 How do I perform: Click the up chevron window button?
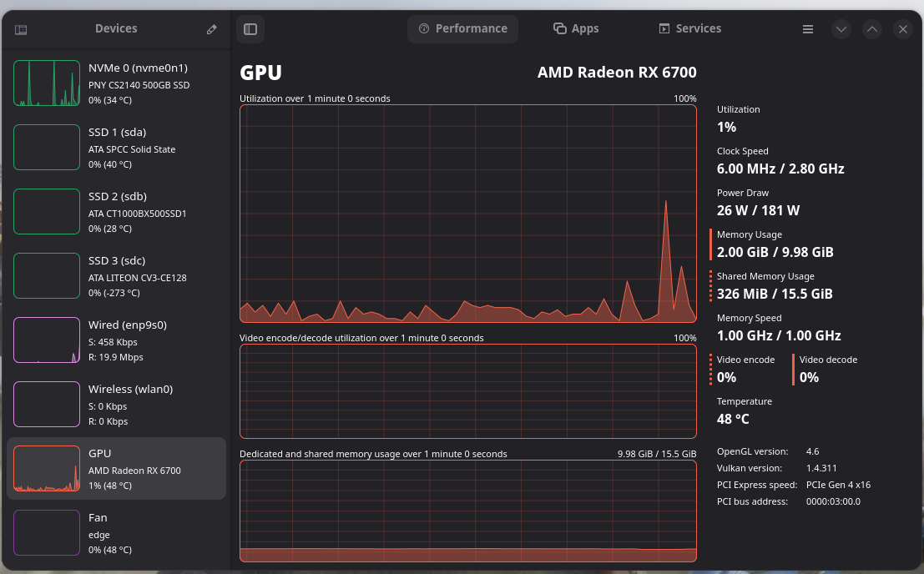tap(871, 29)
